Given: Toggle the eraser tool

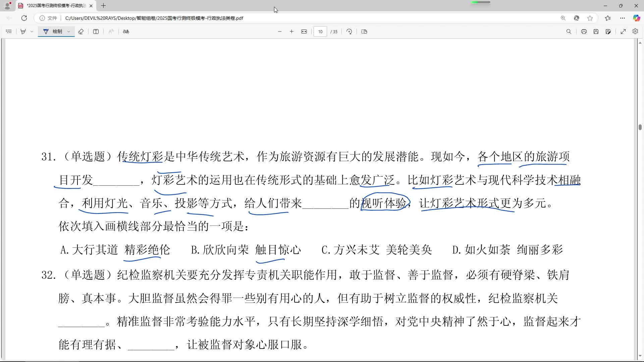Looking at the screenshot, I should click(81, 32).
